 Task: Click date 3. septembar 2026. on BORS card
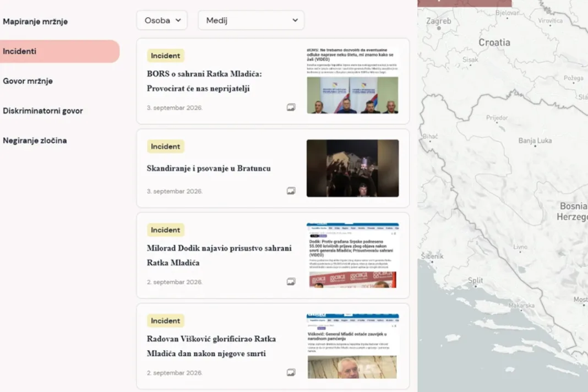pyautogui.click(x=175, y=108)
